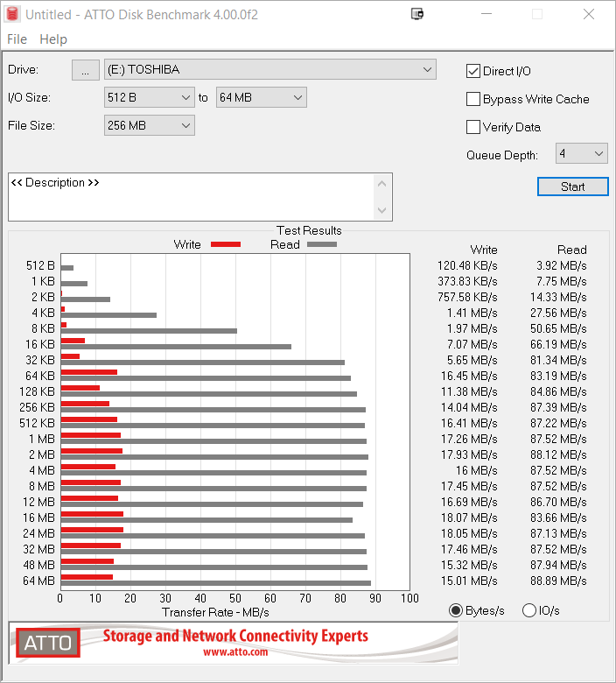This screenshot has width=616, height=683.
Task: Choose the Bytes/s radio option
Action: pos(455,610)
